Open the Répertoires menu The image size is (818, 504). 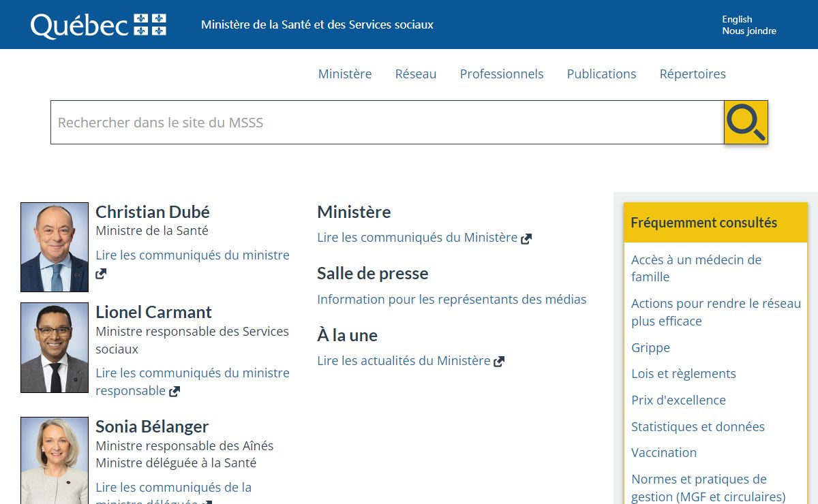[693, 74]
